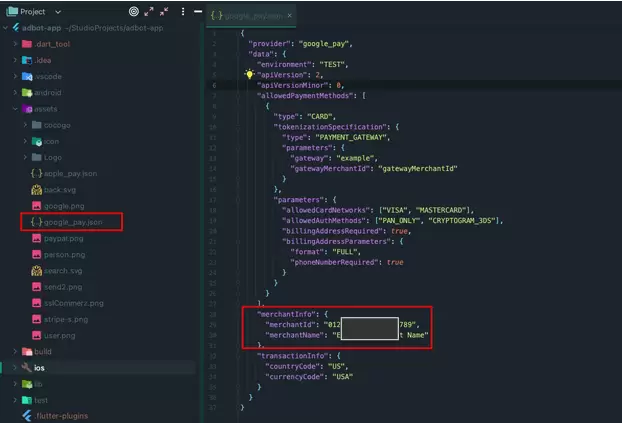Click the paypal.png image icon
The height and width of the screenshot is (423, 622).
36,238
